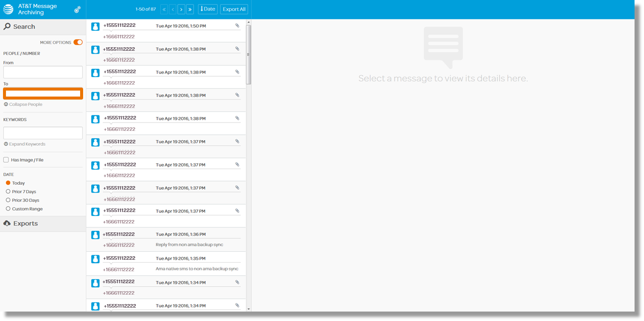Turn off the More Options switch

click(x=78, y=42)
